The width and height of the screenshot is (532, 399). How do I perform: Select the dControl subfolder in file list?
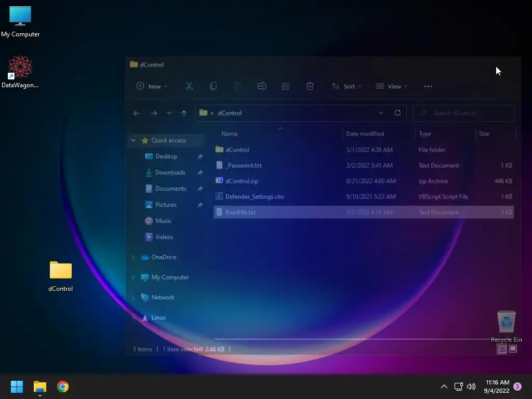coord(364,150)
